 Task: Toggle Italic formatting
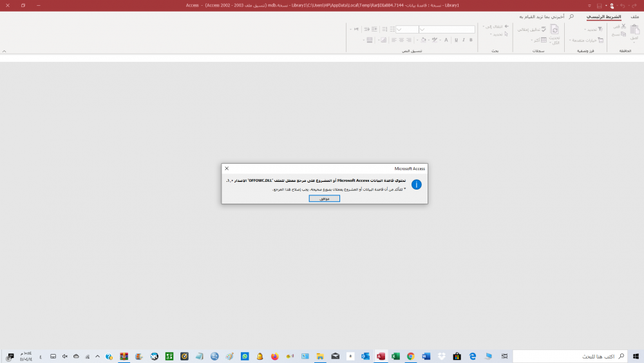pos(464,40)
